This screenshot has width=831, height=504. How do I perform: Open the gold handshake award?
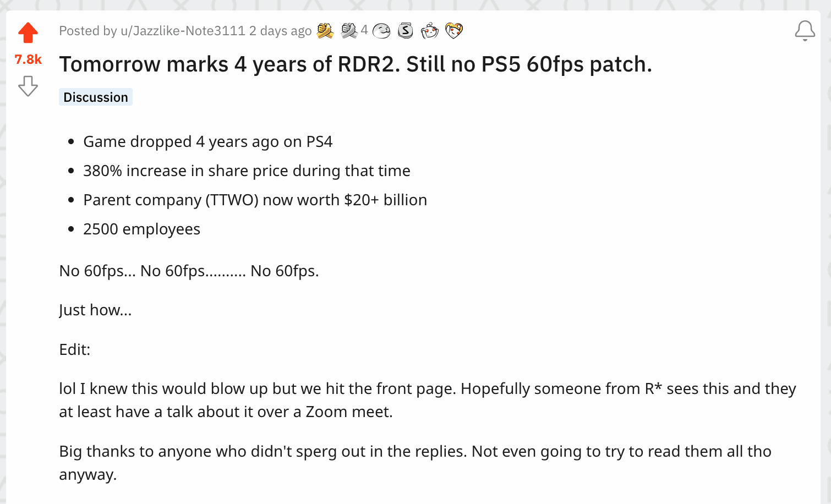point(325,31)
